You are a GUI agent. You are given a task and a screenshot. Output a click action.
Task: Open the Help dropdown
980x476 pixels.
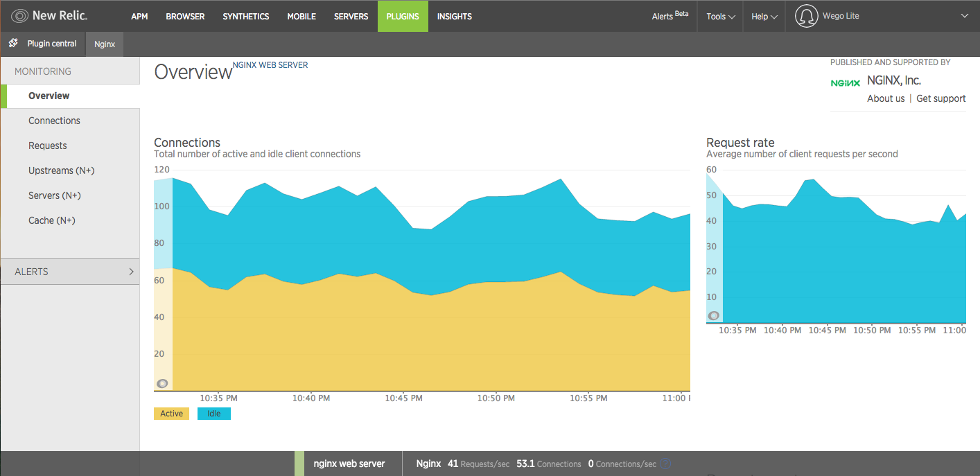[764, 16]
